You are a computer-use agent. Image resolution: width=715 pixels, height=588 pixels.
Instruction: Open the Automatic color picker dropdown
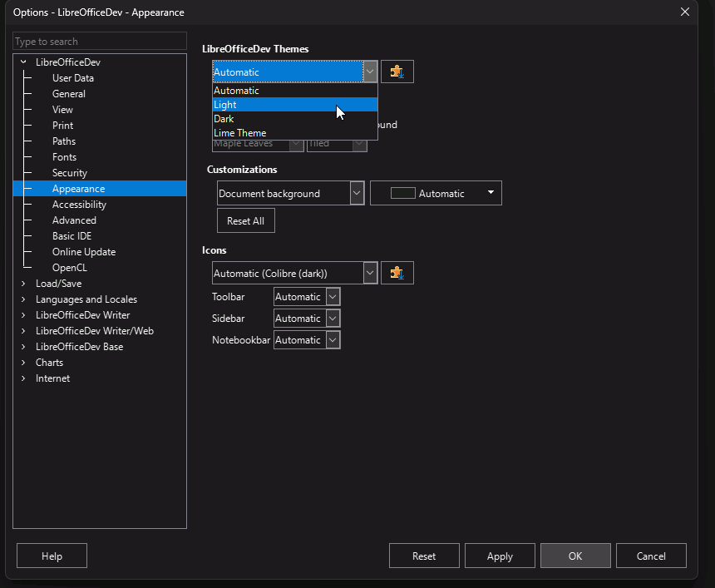436,193
